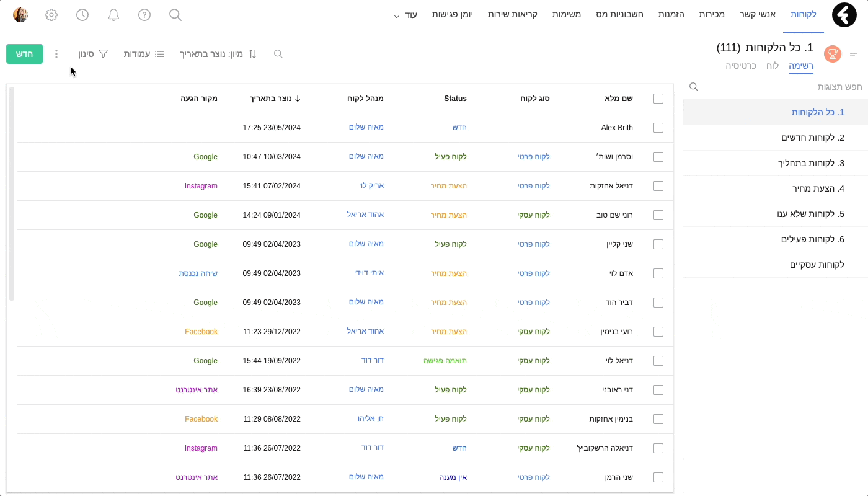Check the box for דניאל אחזקות
This screenshot has height=496, width=868.
click(658, 186)
